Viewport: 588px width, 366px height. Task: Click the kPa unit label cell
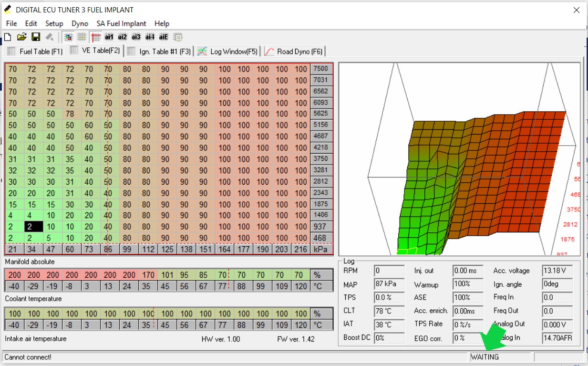click(320, 248)
